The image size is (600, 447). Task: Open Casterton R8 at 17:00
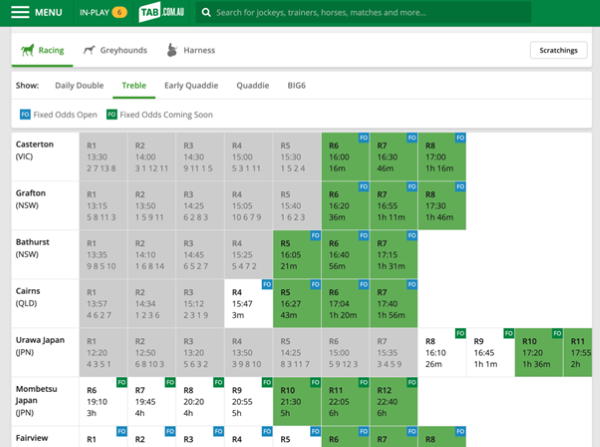click(442, 157)
